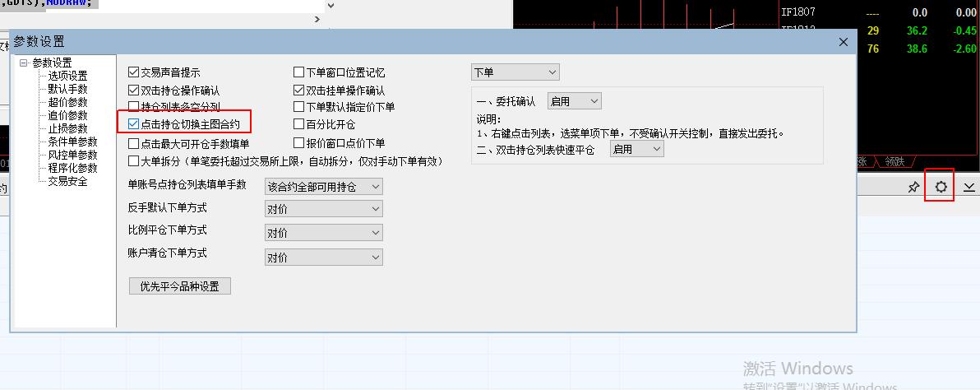Collapse the 参数设置 tree root node
Image resolution: width=980 pixels, height=390 pixels.
[24, 63]
